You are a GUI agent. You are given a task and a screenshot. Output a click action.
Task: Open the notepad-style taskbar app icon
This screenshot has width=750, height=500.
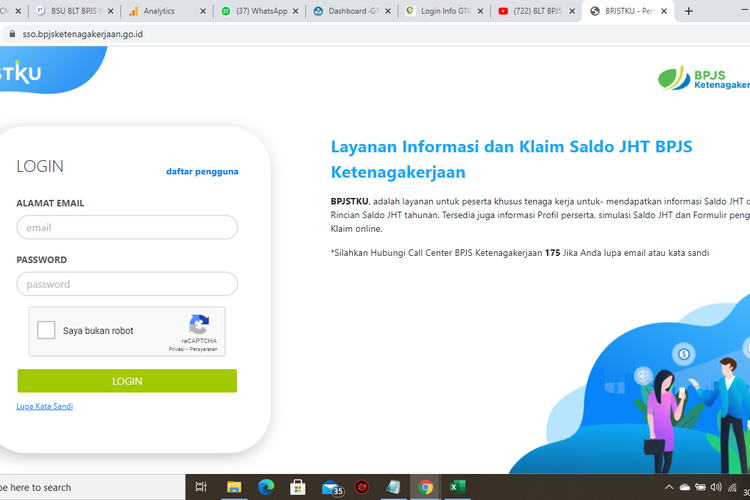tap(393, 487)
